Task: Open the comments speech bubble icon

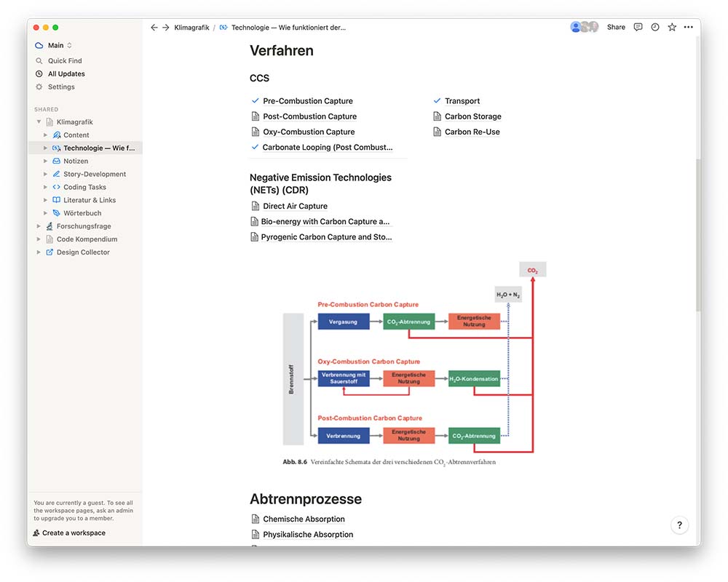Action: pos(638,27)
